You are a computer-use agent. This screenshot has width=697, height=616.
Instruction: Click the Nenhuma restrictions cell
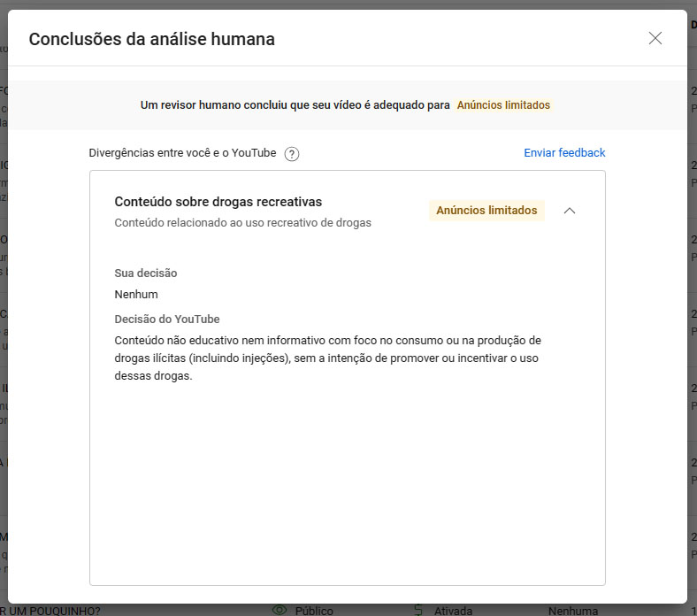click(x=572, y=611)
